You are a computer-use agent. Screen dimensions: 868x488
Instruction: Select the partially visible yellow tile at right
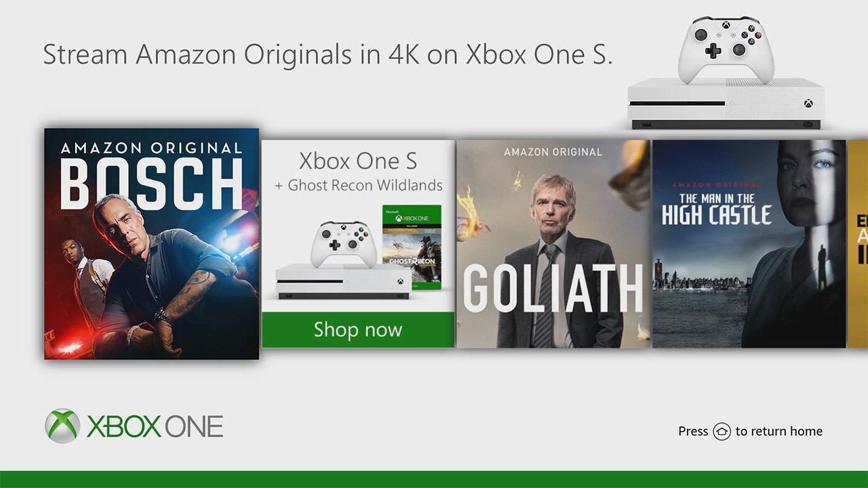(857, 244)
